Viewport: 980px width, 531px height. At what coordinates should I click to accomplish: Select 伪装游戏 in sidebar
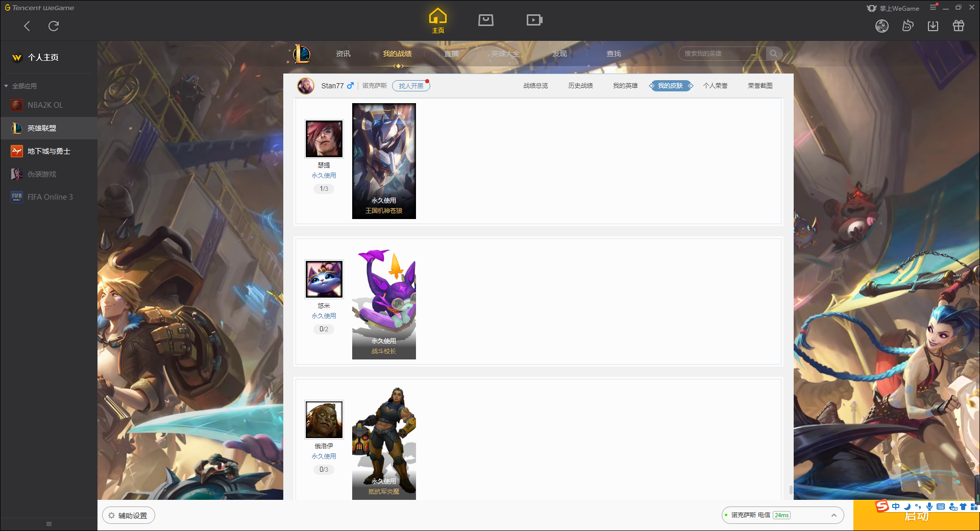tap(48, 174)
